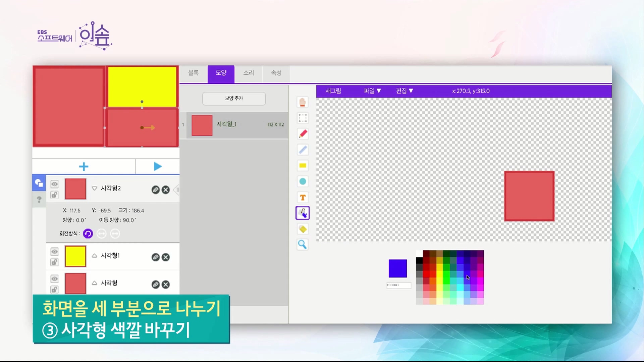Viewport: 644px width, 362px height.
Task: Switch to the 속성 tab
Action: pos(276,73)
